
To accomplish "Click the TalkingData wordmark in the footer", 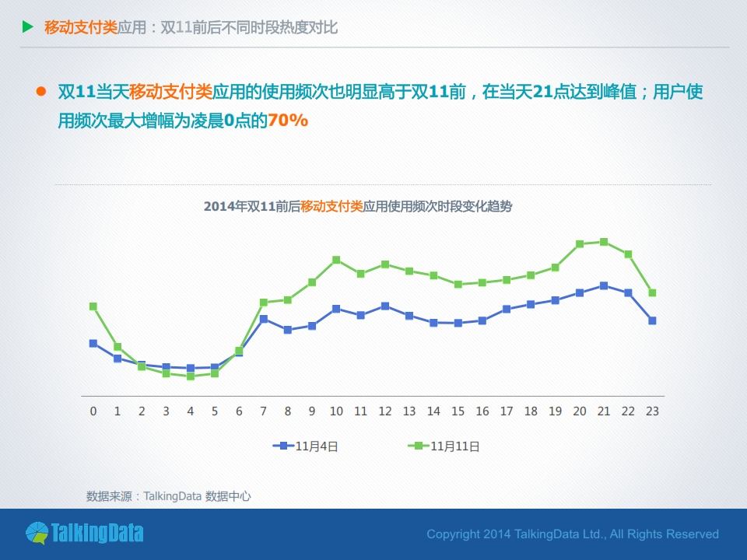I will point(96,534).
